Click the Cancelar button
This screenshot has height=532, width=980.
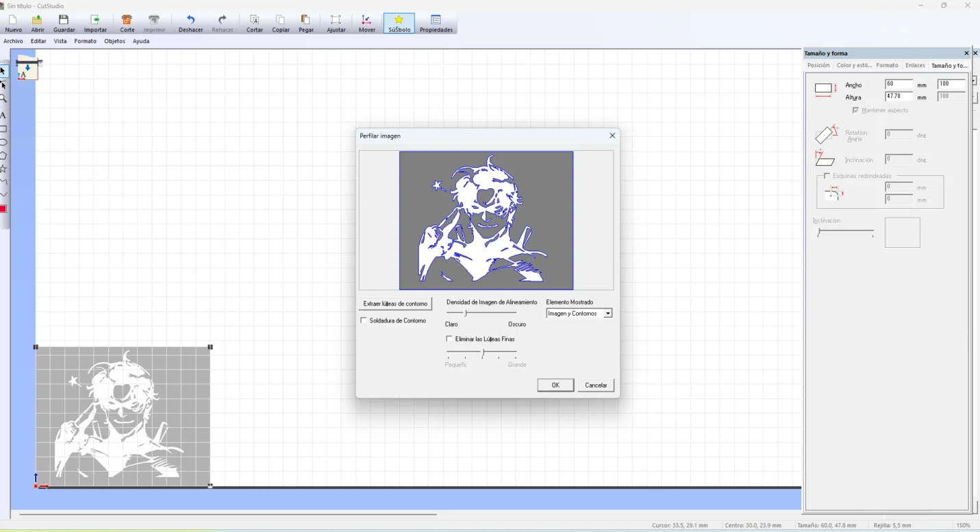coord(596,385)
